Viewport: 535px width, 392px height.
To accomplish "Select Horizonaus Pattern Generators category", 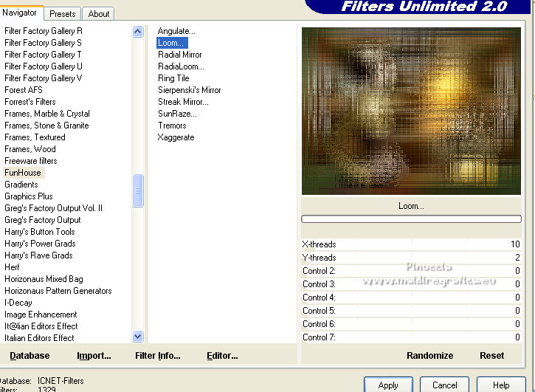I will click(x=58, y=291).
